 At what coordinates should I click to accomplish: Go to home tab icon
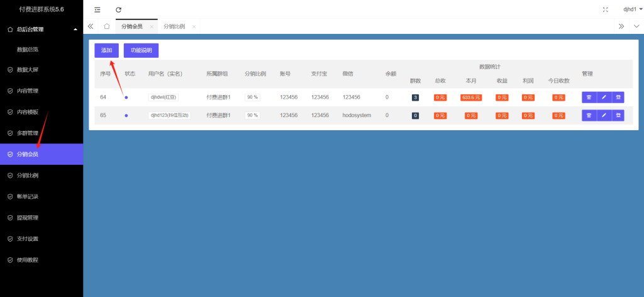point(107,26)
